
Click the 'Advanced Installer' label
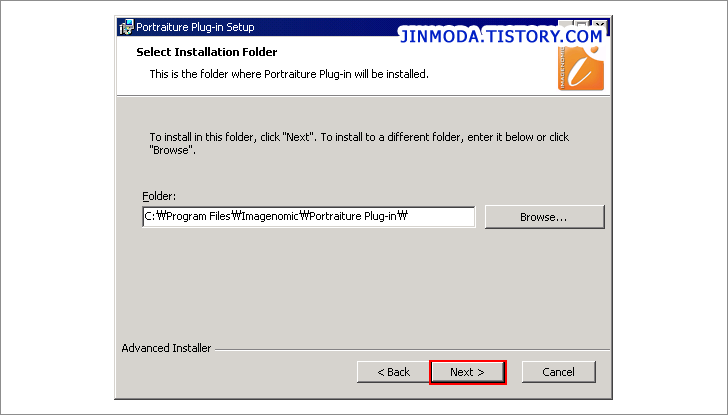tap(166, 348)
